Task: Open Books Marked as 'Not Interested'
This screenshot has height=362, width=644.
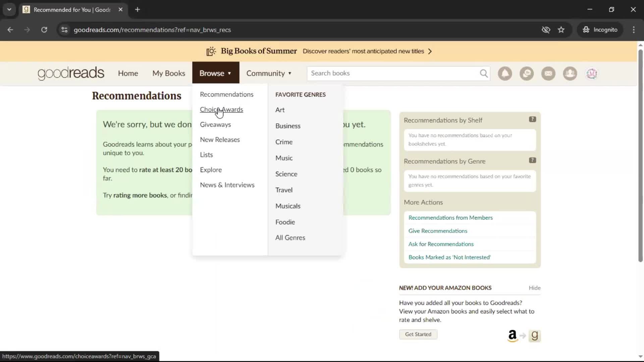Action: click(449, 257)
